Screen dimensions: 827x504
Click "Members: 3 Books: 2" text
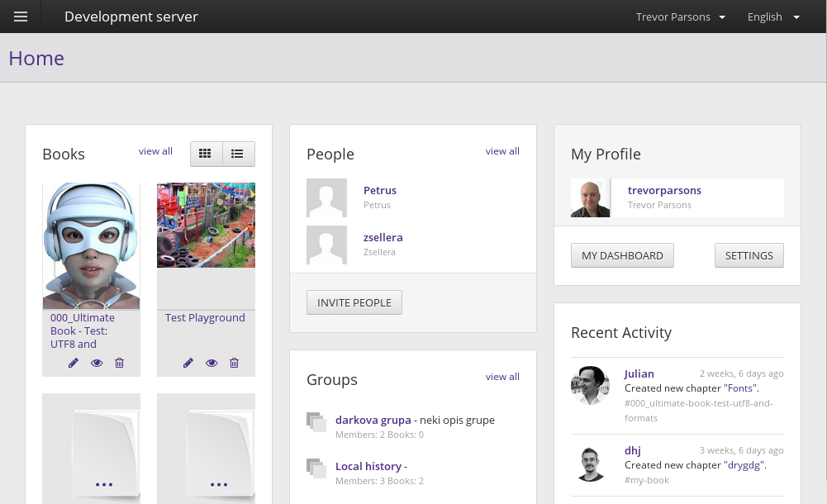click(380, 482)
